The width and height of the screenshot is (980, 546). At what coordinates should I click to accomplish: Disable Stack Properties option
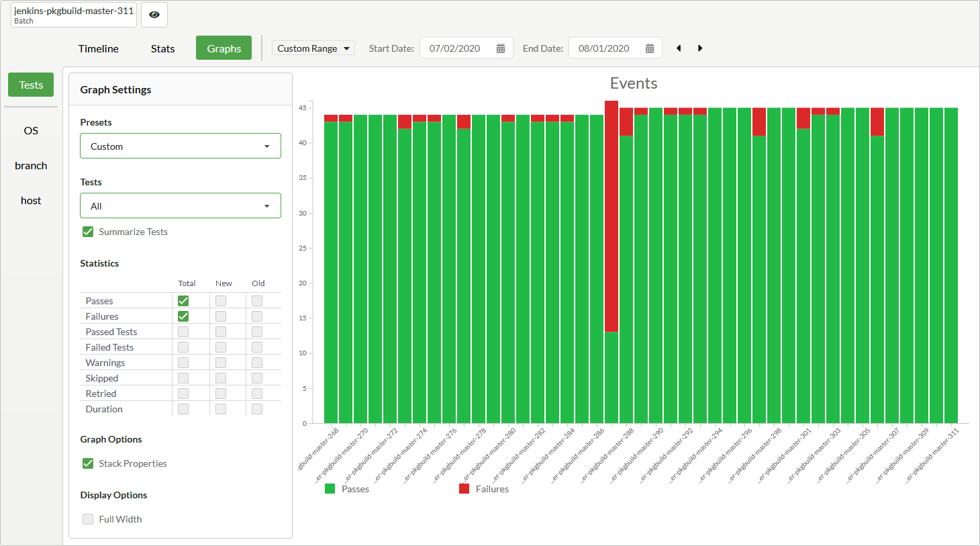click(88, 463)
